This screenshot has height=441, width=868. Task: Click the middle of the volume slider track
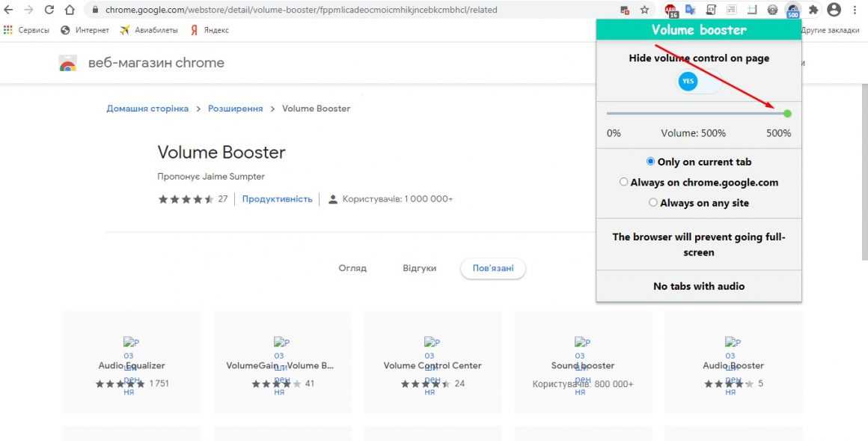[699, 114]
